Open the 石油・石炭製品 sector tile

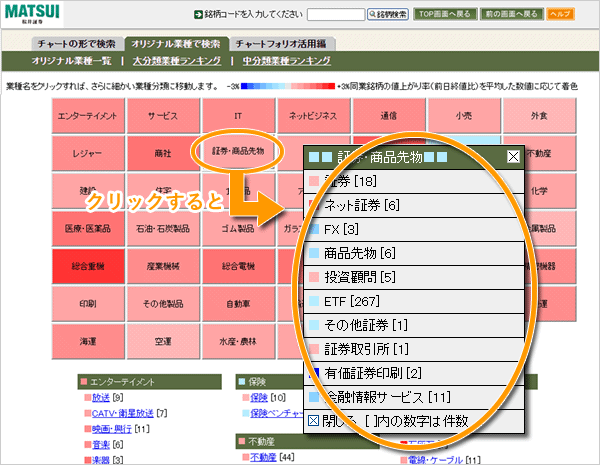[163, 228]
